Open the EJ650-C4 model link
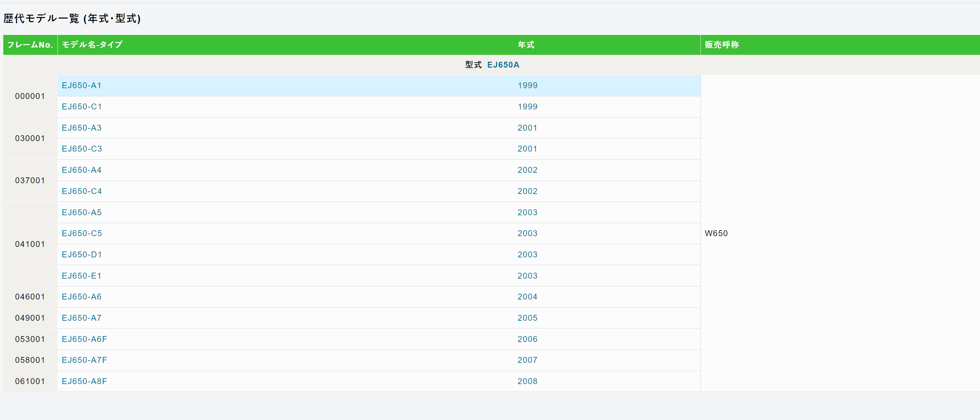 pos(82,191)
